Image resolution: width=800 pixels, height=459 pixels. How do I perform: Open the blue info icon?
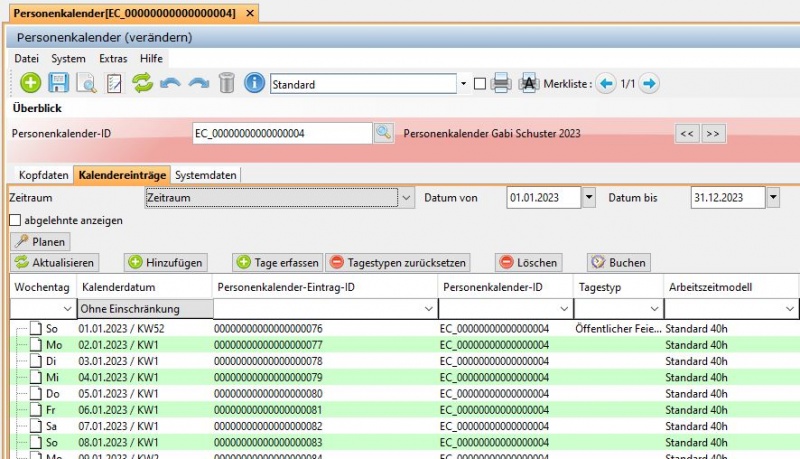tap(254, 84)
